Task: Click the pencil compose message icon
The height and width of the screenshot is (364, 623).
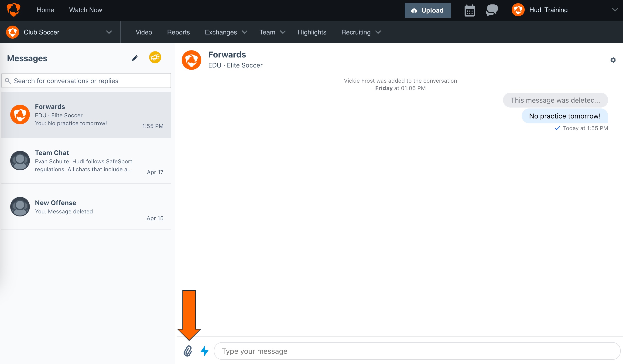Action: tap(134, 58)
